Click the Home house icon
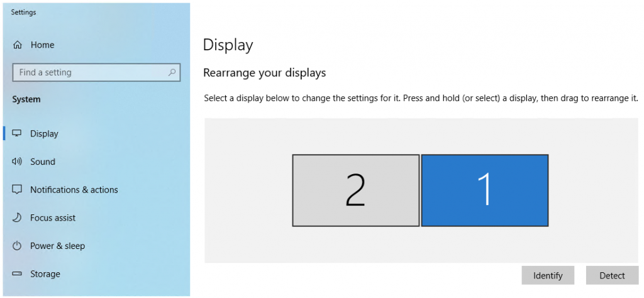Image resolution: width=644 pixels, height=298 pixels. (17, 45)
